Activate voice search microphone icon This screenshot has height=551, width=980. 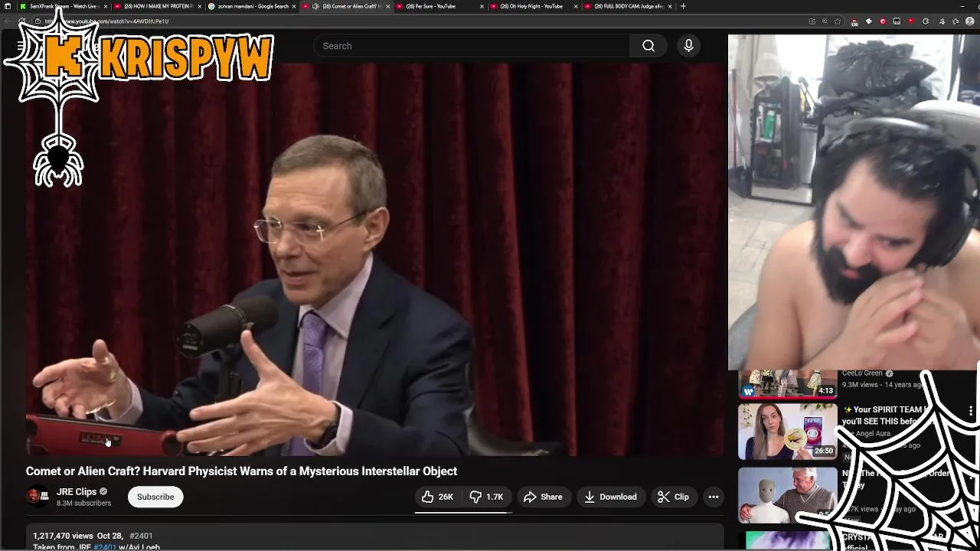[688, 46]
